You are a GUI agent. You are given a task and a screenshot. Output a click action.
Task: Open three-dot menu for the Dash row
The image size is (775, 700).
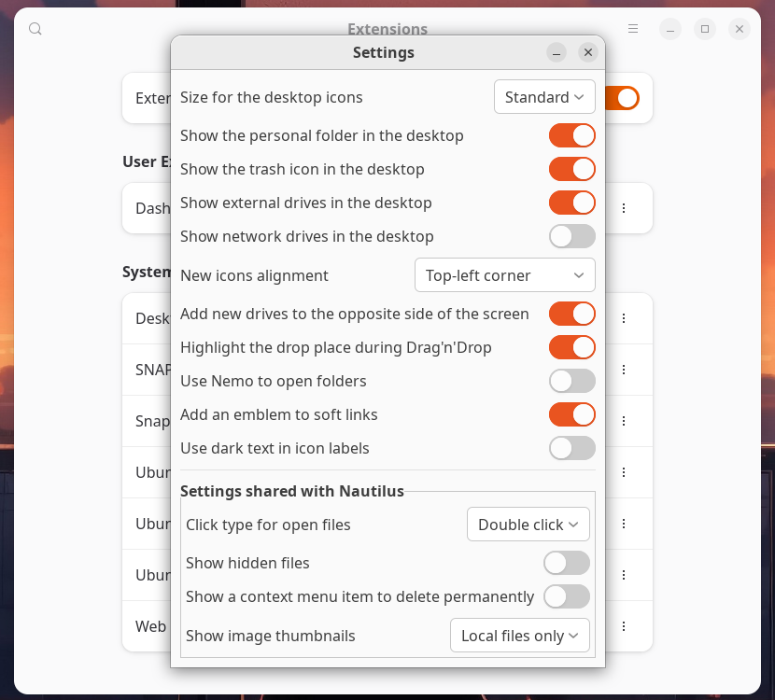[624, 208]
